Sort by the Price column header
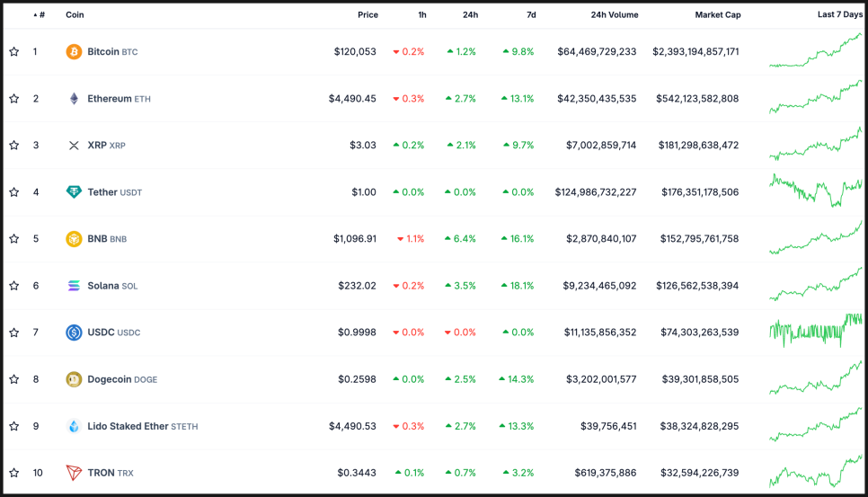This screenshot has width=868, height=497. [x=368, y=15]
